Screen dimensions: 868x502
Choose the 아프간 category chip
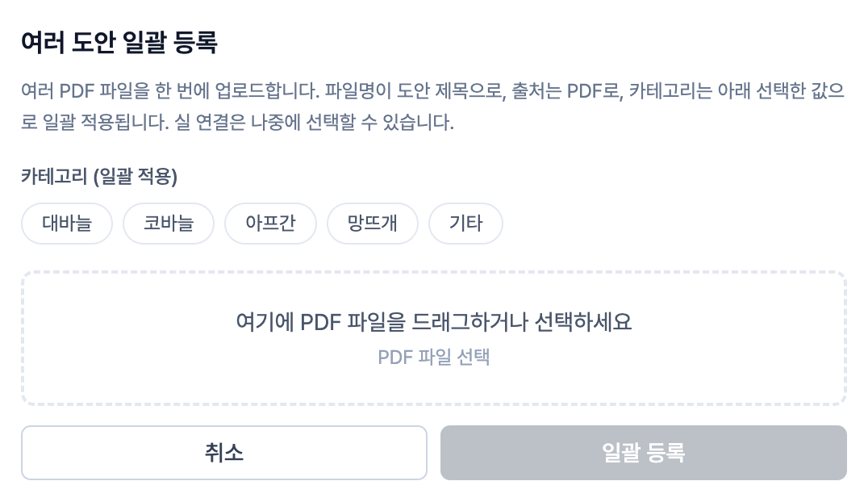click(270, 223)
